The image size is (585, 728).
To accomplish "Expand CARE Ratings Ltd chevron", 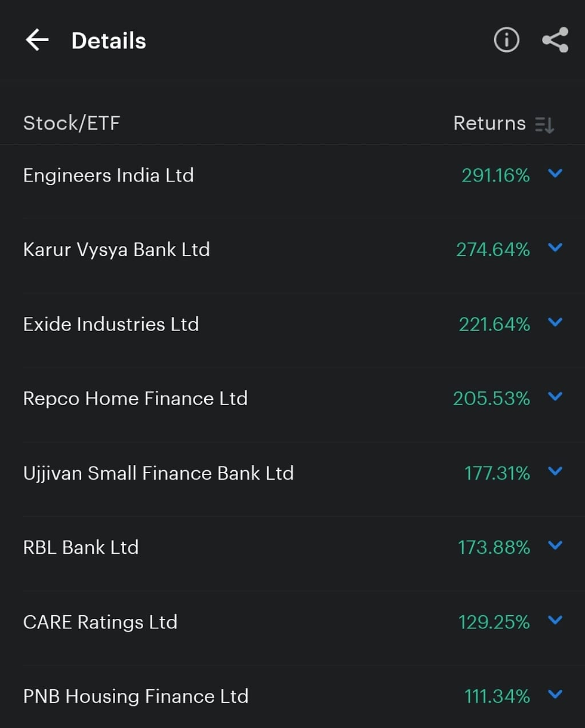I will (555, 621).
